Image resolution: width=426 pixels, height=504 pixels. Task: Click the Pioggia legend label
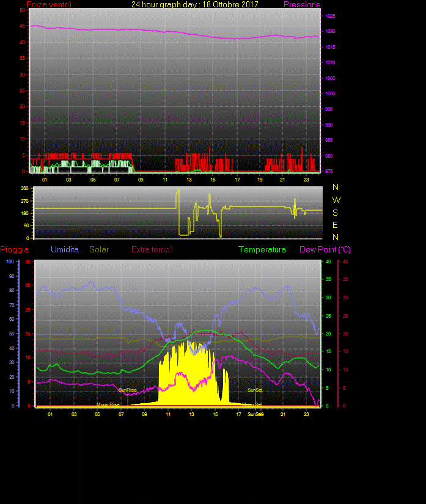point(14,250)
